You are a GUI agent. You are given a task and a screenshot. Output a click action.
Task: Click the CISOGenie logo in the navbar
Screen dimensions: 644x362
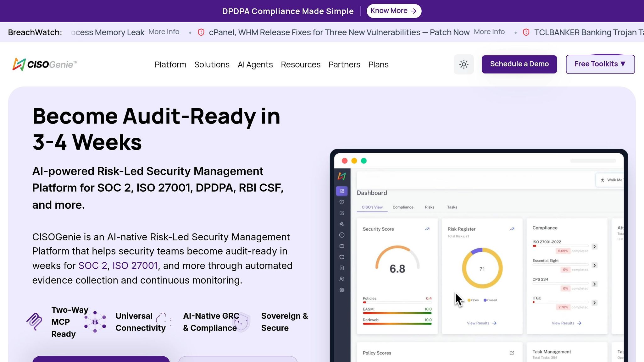click(x=45, y=64)
